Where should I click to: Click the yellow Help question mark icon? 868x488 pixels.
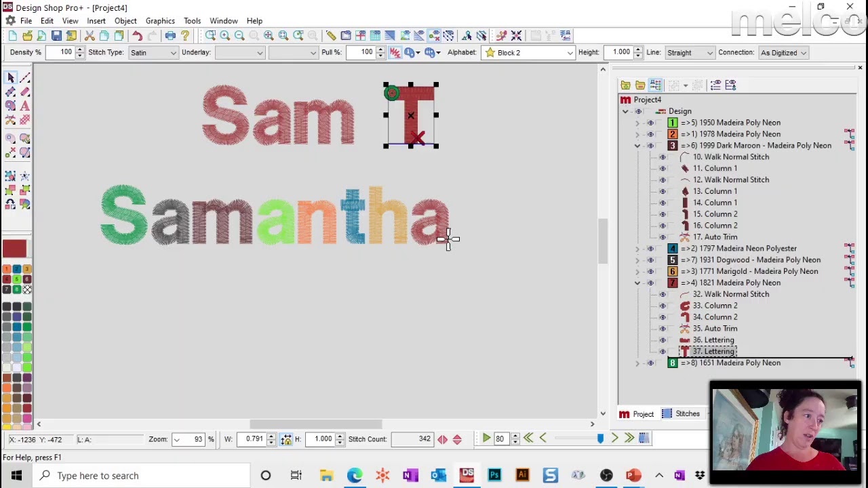click(185, 35)
